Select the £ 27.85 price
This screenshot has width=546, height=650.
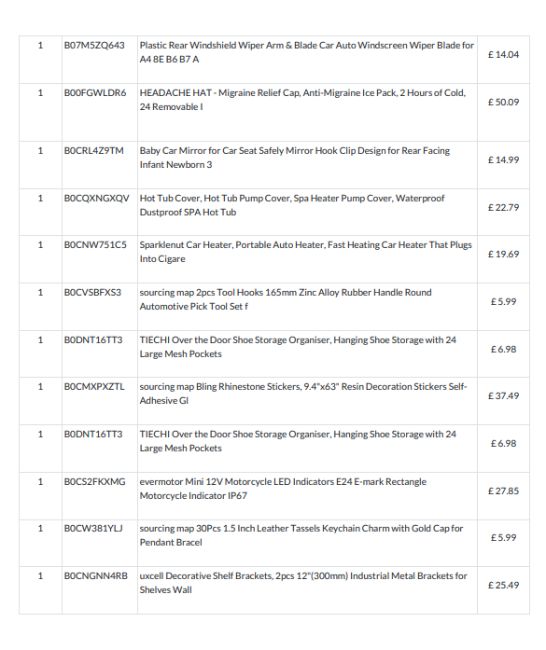[x=503, y=491]
